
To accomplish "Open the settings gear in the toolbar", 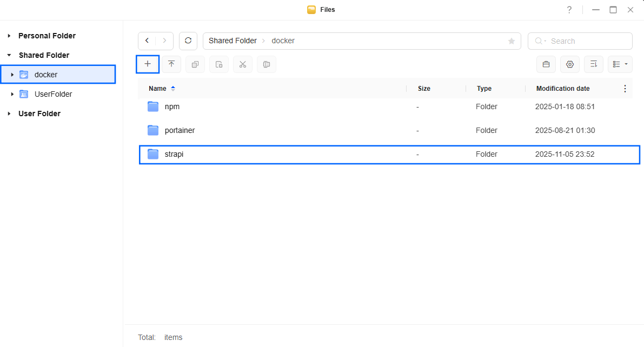I will pos(570,64).
